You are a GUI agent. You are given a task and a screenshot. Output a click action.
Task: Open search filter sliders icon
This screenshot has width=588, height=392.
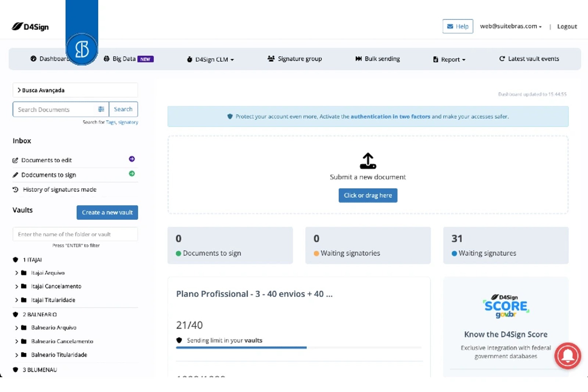tap(101, 109)
